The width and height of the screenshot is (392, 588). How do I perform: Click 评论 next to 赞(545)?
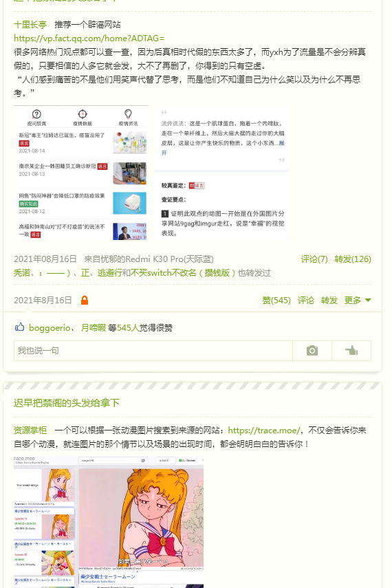tap(306, 300)
